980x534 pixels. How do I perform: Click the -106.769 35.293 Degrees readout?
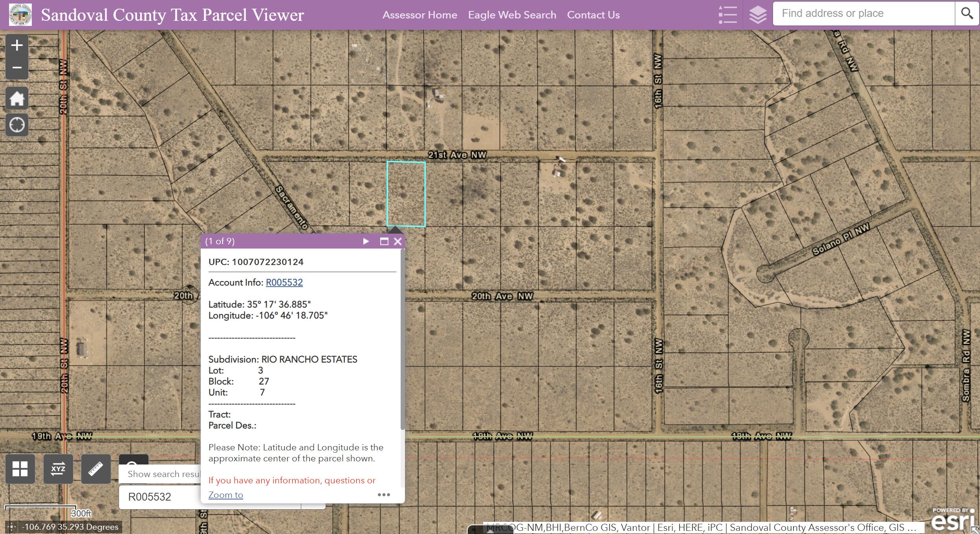tap(70, 527)
